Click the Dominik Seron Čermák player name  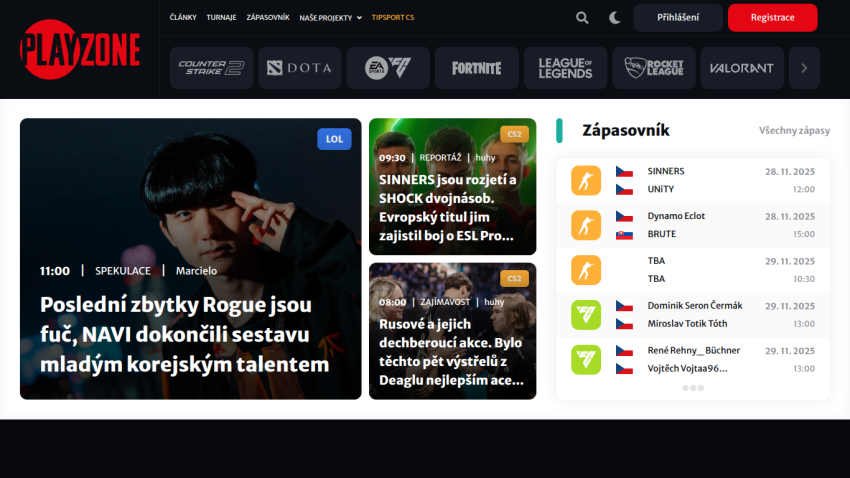(695, 306)
